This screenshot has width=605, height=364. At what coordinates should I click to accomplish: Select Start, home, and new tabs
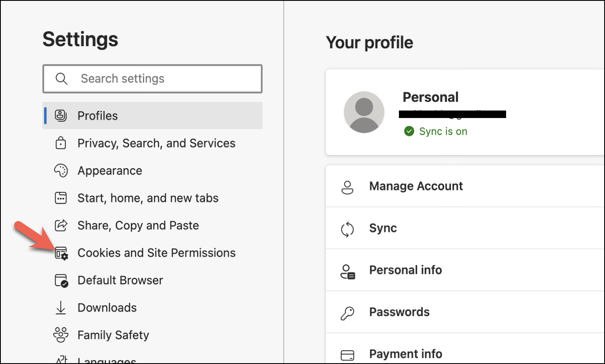tap(148, 198)
